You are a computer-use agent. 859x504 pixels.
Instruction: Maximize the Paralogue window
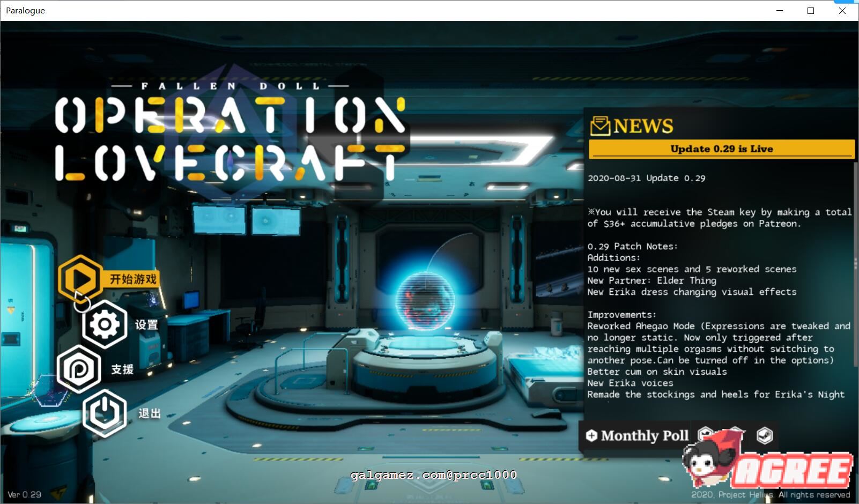(x=811, y=11)
